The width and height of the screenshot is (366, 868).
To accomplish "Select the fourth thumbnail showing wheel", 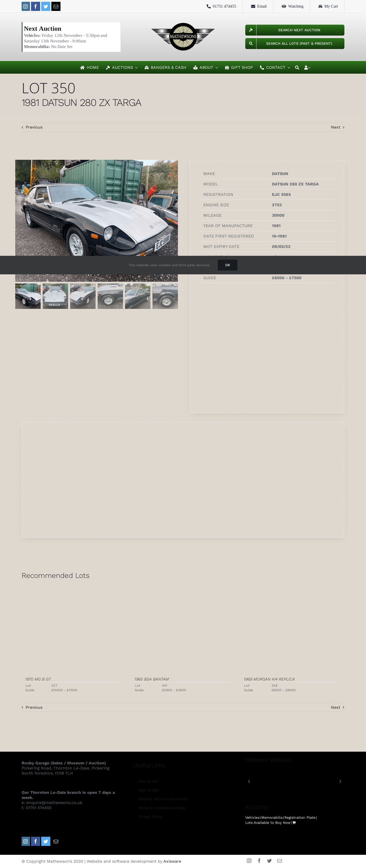I will click(x=110, y=296).
